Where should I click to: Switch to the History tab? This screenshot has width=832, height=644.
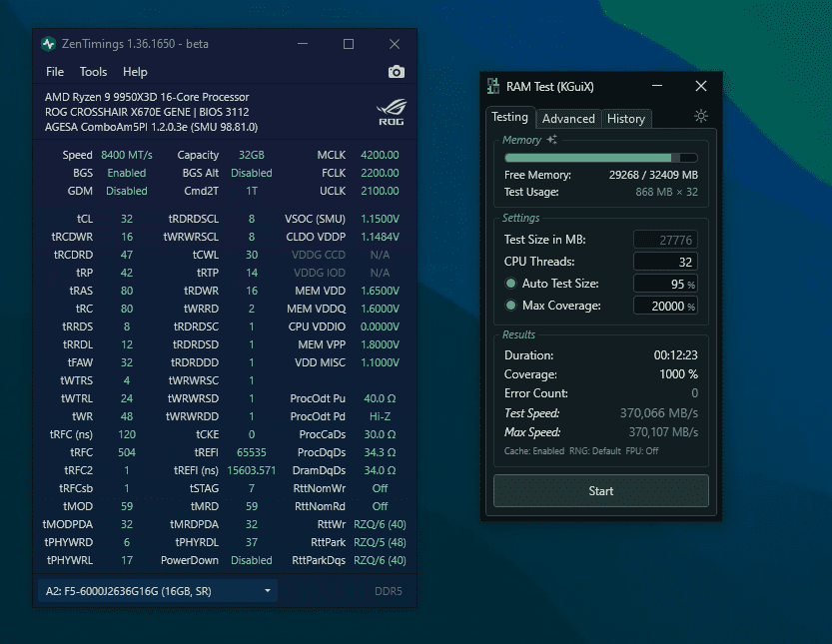pyautogui.click(x=626, y=119)
